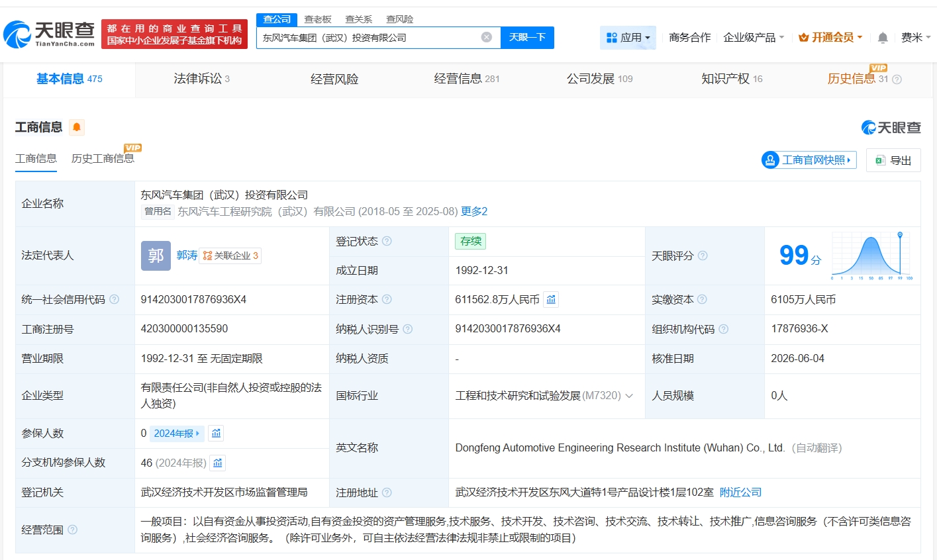Image resolution: width=937 pixels, height=560 pixels.
Task: Open 工商官网快照 button
Action: coord(809,160)
